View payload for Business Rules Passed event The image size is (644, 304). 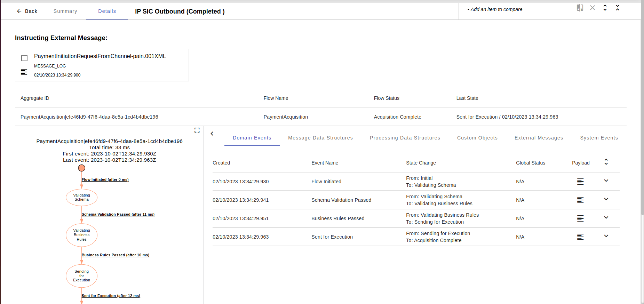coord(580,218)
